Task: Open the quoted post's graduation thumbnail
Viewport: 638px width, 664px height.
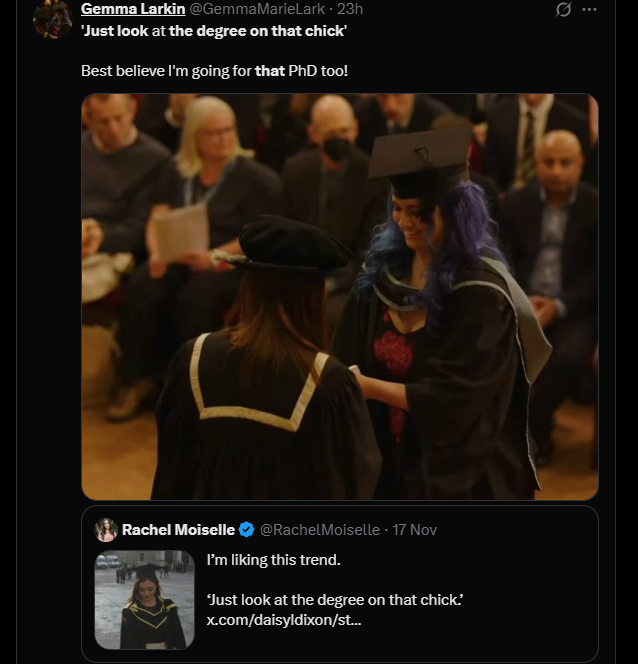Action: point(144,600)
